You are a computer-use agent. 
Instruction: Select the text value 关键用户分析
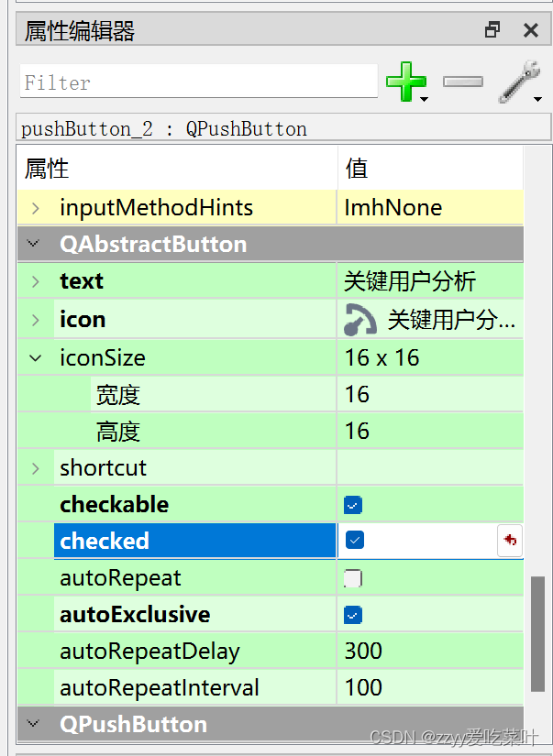point(410,281)
